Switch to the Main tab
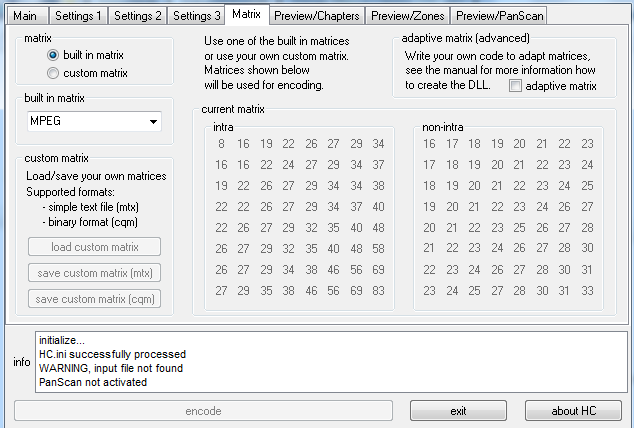 point(24,16)
